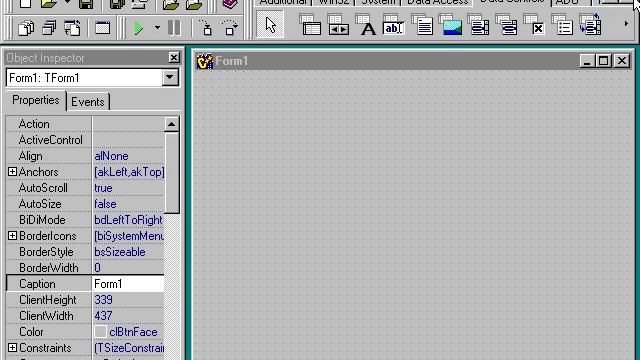Click the bdLeftToRight BiDiMode value
This screenshot has height=360, width=640.
tap(128, 220)
